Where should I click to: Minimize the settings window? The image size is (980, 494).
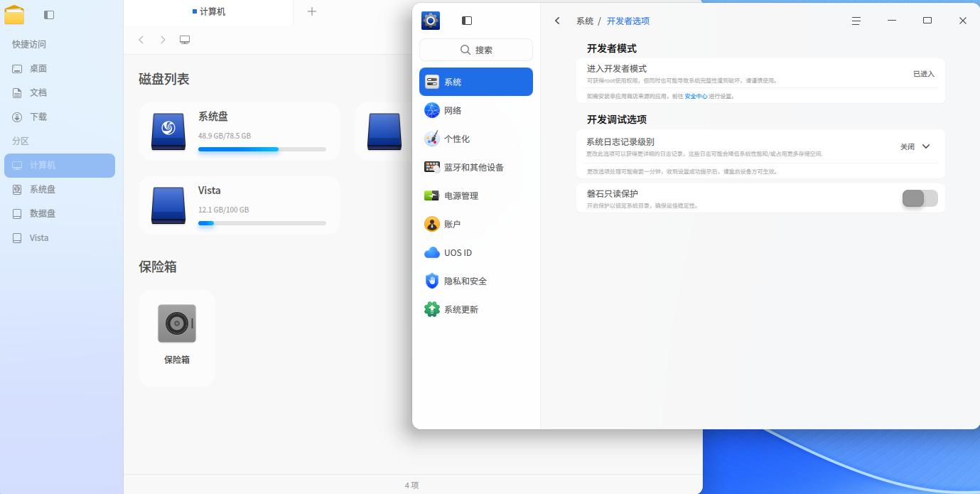892,21
